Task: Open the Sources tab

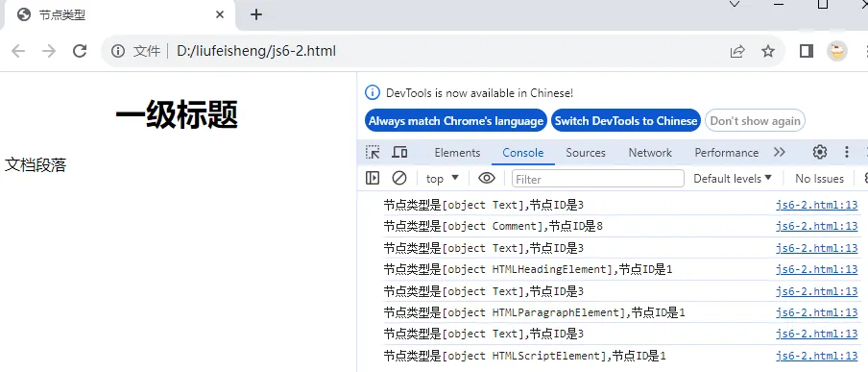Action: click(586, 153)
